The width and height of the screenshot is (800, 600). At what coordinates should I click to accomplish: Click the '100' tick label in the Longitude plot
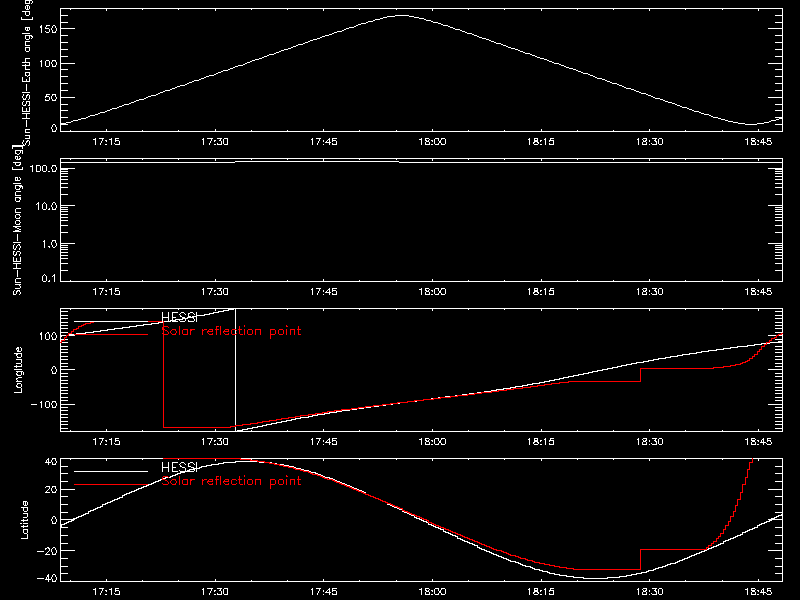point(47,336)
